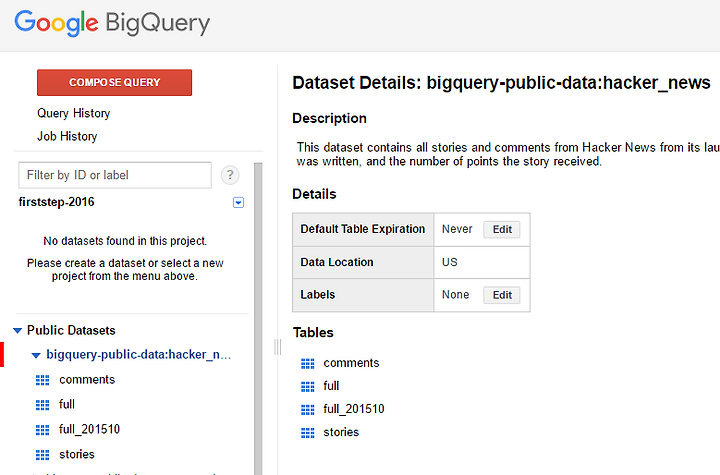The height and width of the screenshot is (475, 720).
Task: Click the panel splitter handle
Action: tap(277, 347)
